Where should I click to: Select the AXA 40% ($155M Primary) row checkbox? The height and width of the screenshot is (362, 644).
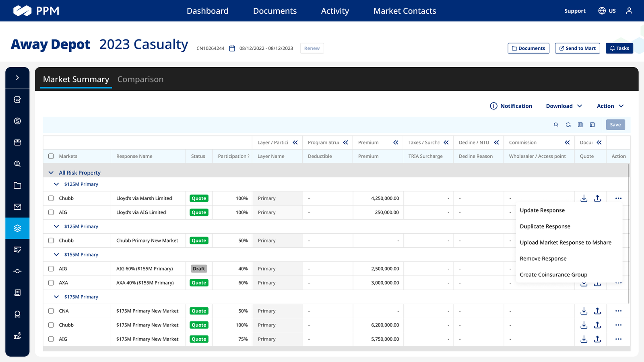point(51,283)
